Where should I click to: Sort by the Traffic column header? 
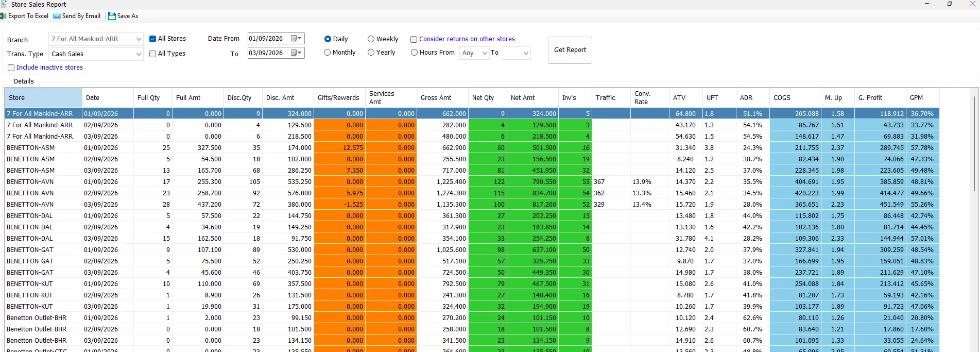(611, 98)
